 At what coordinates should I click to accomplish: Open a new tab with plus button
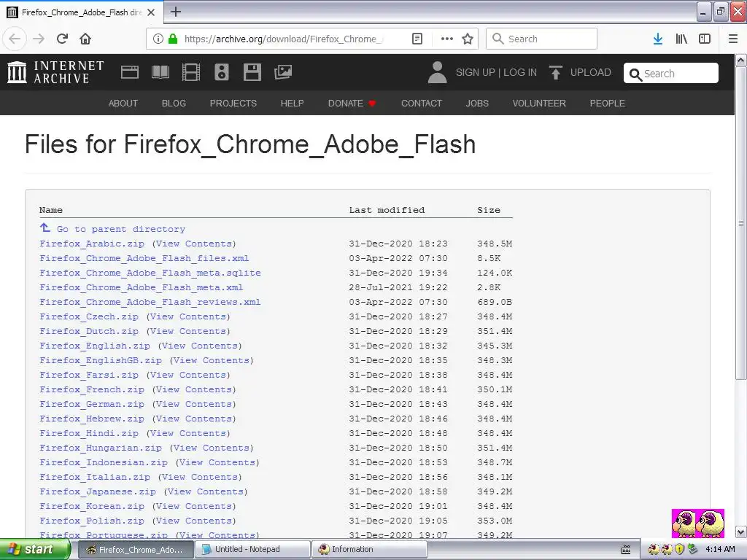click(176, 12)
